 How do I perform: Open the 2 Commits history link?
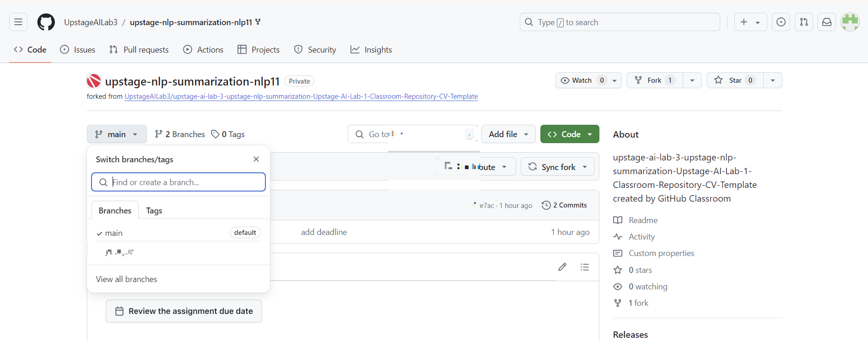point(564,205)
